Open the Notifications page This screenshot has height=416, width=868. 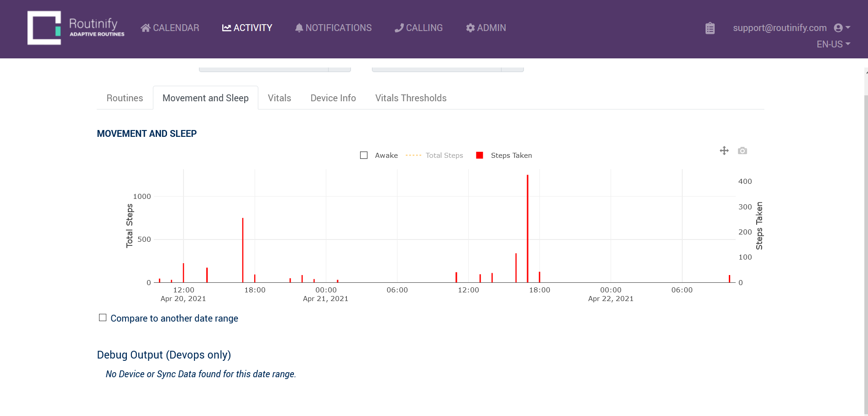click(x=333, y=28)
